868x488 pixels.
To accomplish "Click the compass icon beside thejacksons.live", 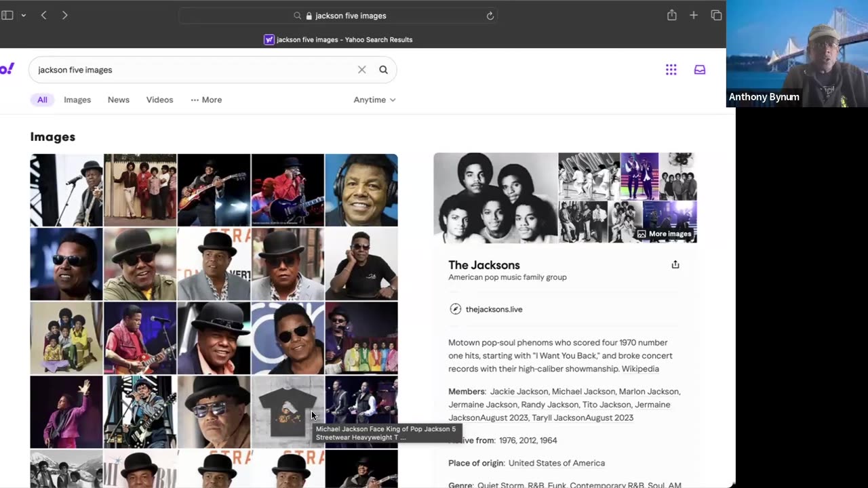I will point(456,309).
